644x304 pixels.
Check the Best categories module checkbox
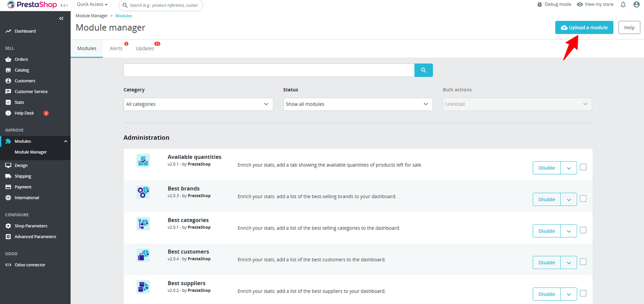click(583, 230)
